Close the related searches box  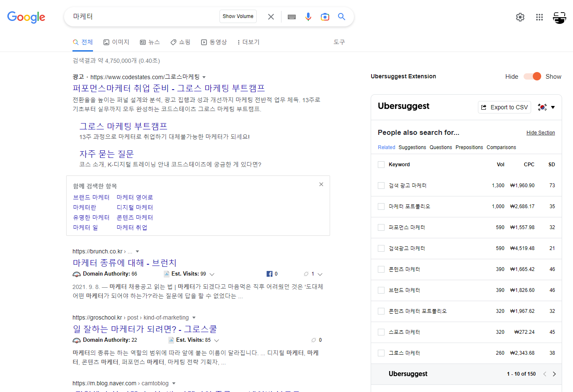pos(321,184)
